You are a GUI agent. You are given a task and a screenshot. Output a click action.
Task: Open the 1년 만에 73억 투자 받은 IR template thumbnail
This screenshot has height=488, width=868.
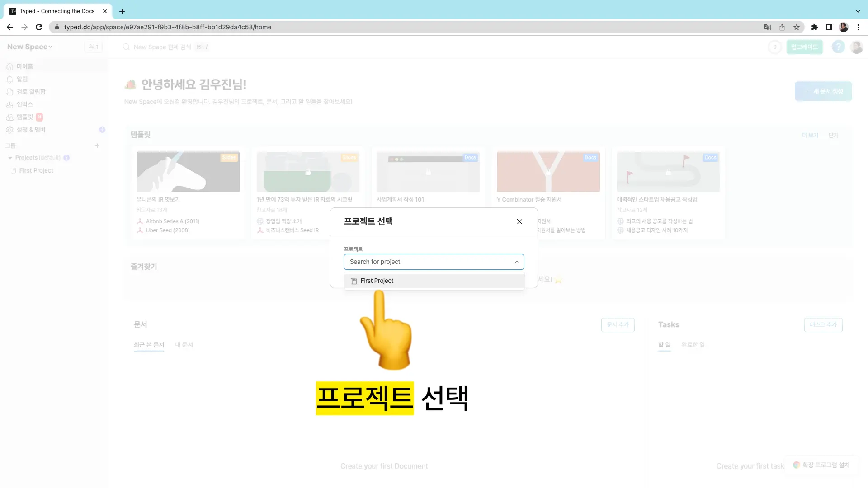308,172
